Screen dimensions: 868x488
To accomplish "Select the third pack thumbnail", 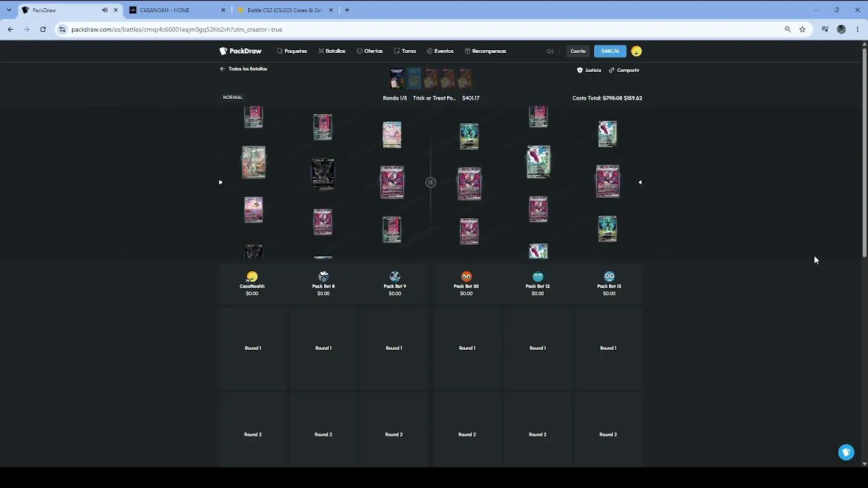I will (431, 79).
